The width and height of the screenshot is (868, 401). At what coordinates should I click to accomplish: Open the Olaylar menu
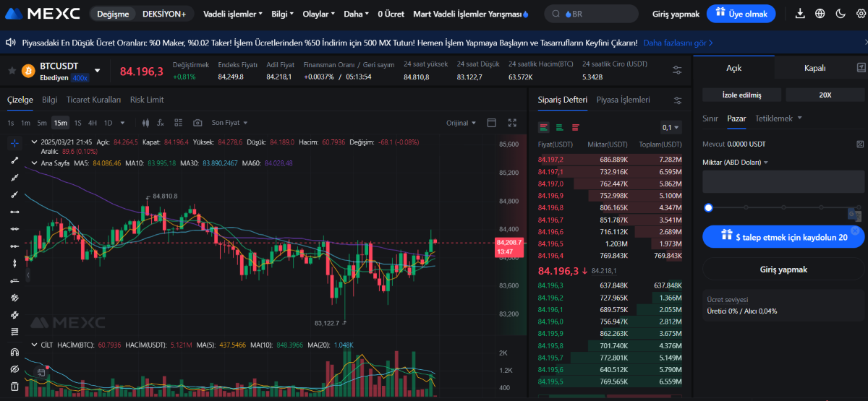pos(318,14)
